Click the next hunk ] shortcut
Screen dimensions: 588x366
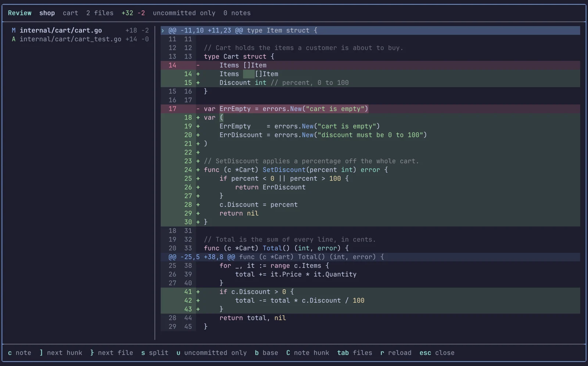[61, 353]
